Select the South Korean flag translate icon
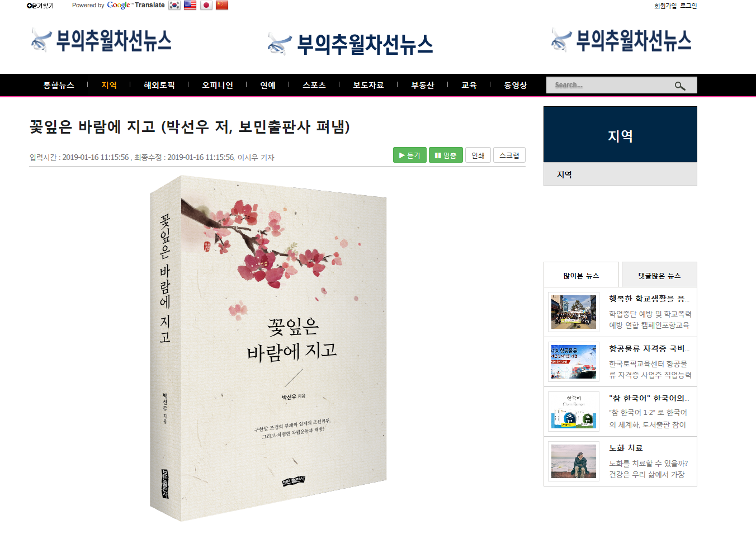756x548 pixels. [x=174, y=5]
